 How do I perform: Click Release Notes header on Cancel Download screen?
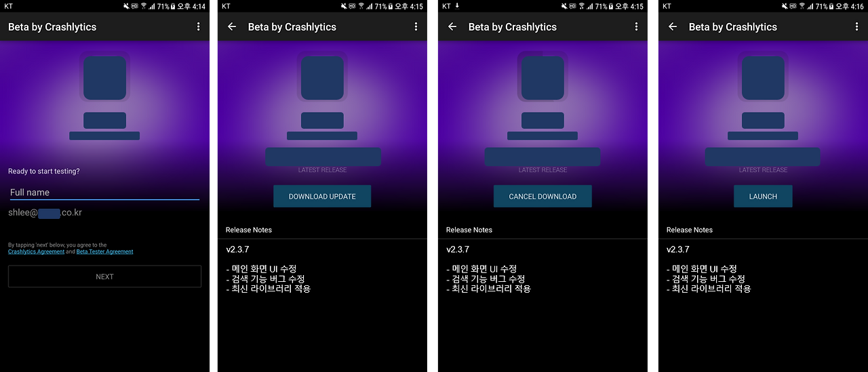[469, 230]
